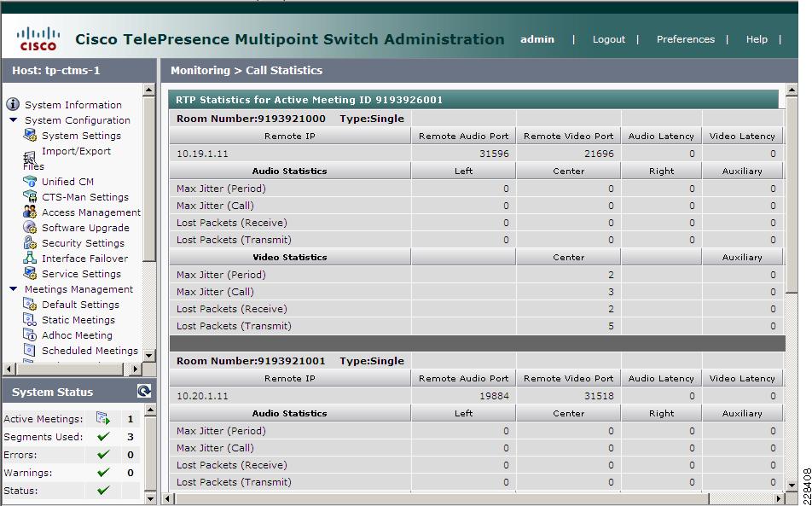The image size is (812, 506).
Task: Click the Static Meetings icon
Action: coord(30,319)
